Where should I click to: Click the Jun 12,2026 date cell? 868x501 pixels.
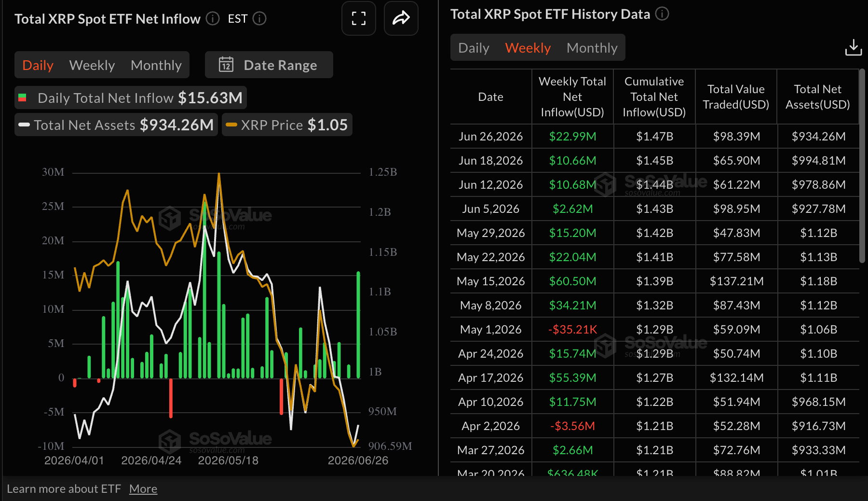click(491, 185)
